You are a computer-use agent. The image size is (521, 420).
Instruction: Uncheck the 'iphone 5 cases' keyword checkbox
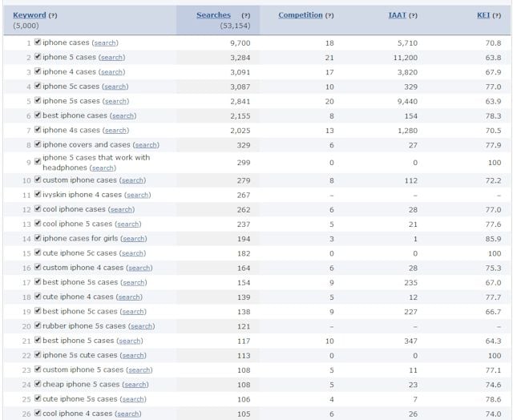(x=38, y=57)
